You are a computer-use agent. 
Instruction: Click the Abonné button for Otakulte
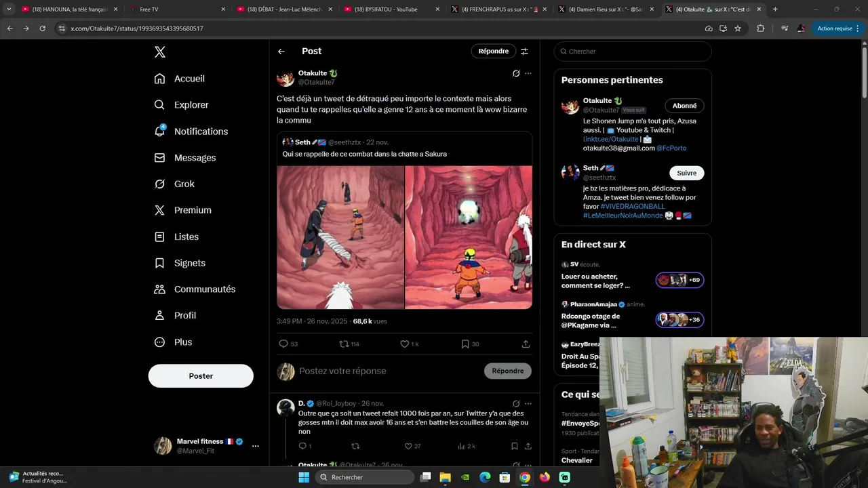pos(684,106)
